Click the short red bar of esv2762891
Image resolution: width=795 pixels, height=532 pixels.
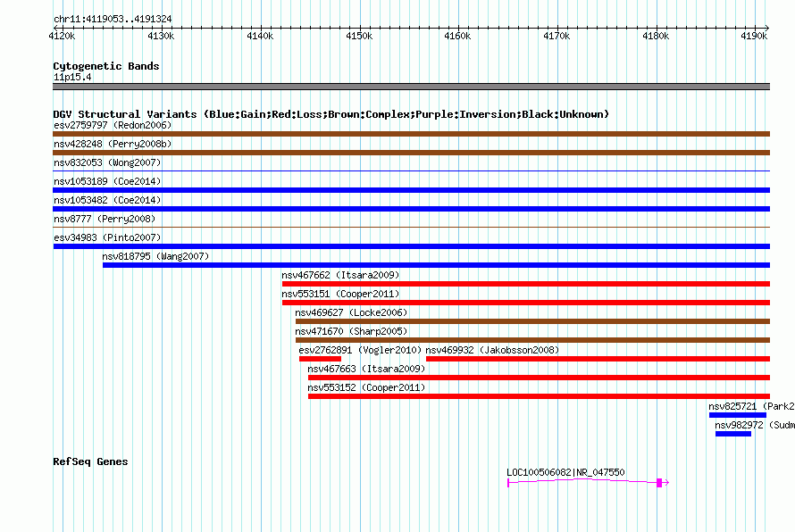(320, 359)
